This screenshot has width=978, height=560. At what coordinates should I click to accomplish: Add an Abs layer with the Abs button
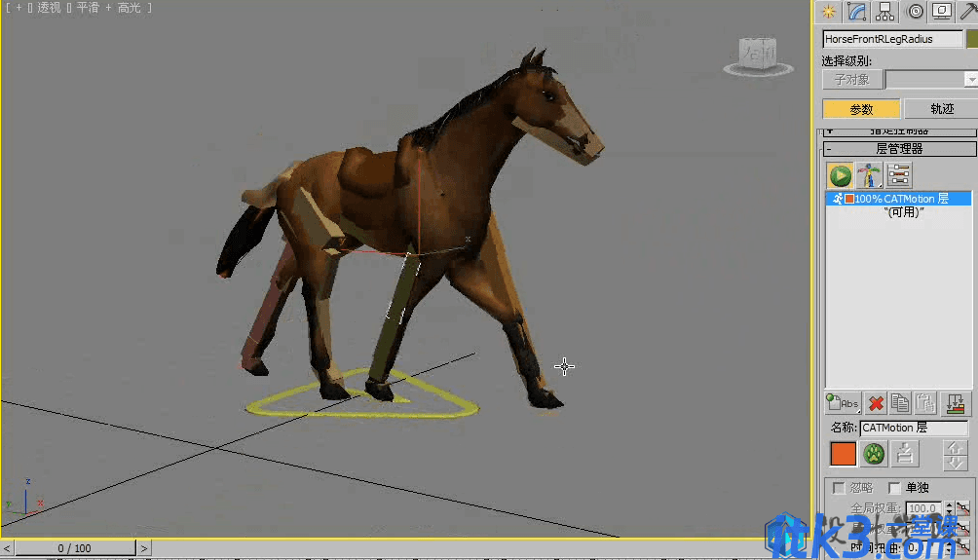coord(844,403)
